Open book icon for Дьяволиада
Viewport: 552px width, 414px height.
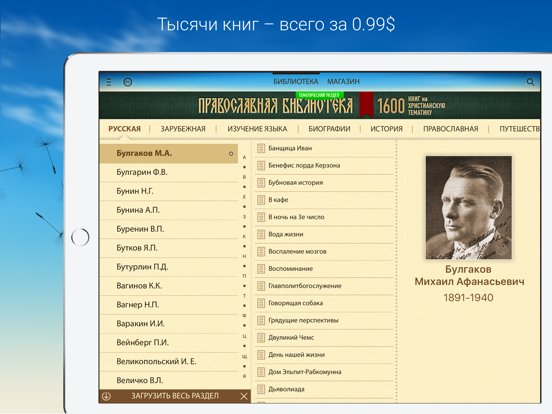tap(261, 389)
